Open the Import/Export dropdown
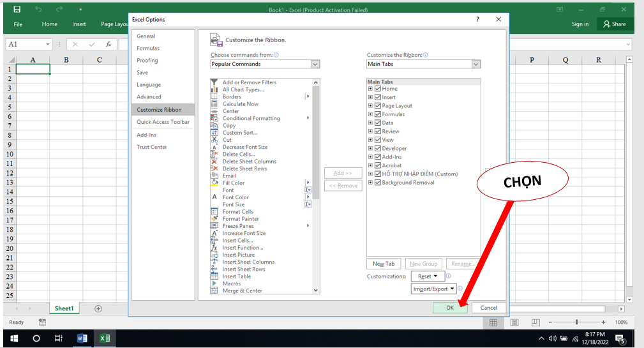This screenshot has width=644, height=348. (x=435, y=289)
